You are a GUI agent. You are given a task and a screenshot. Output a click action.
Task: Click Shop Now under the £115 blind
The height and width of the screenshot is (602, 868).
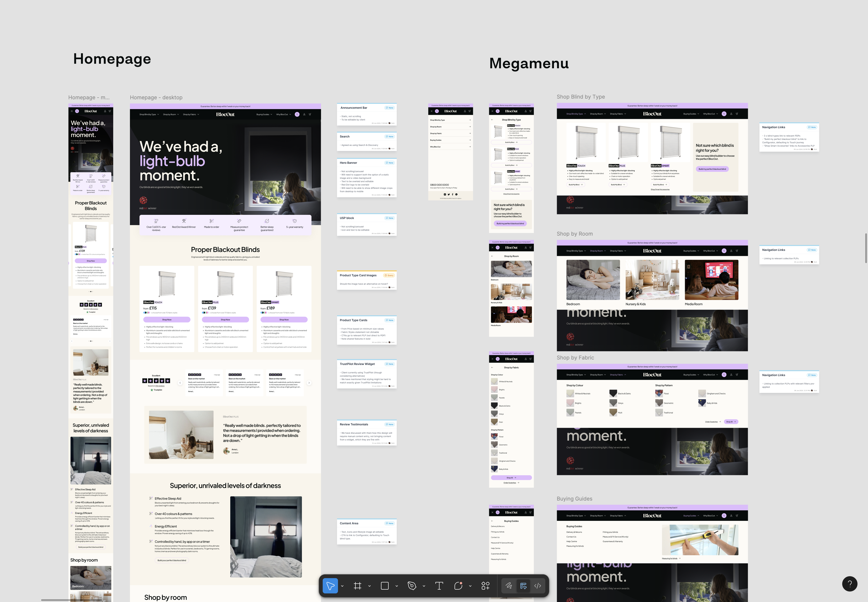point(167,319)
